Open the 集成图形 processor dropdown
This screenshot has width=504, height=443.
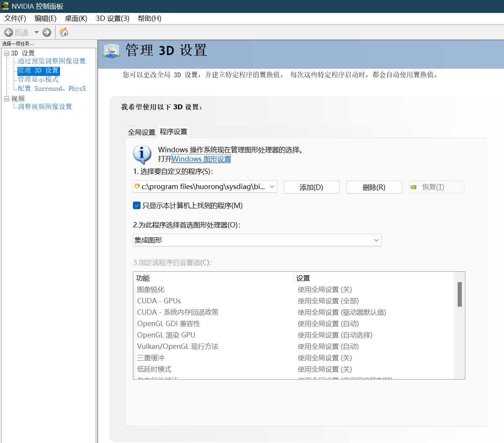click(x=257, y=240)
